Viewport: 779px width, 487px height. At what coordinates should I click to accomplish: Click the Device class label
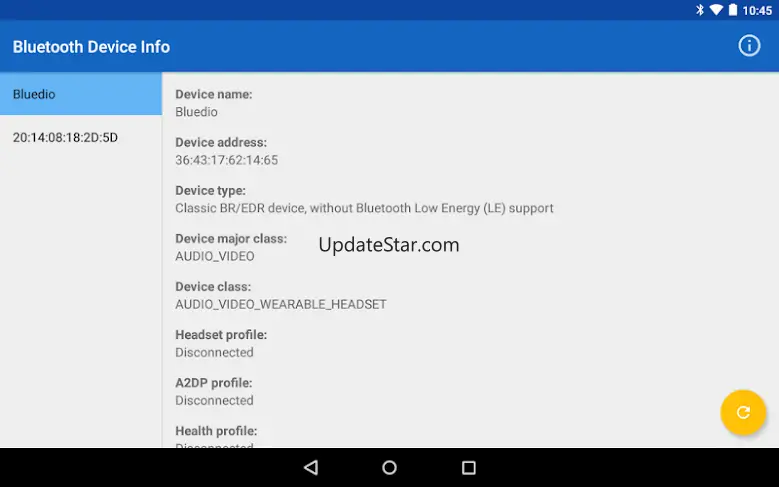coord(213,287)
